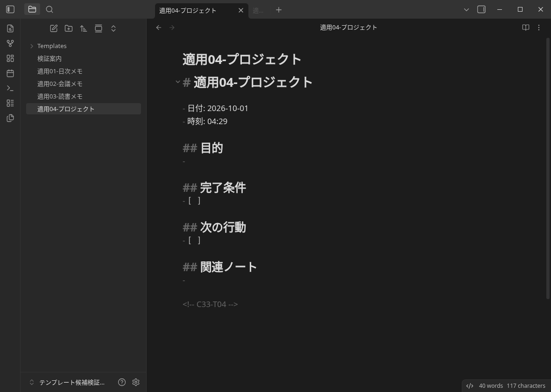Open canvas ribbon icon
Image resolution: width=551 pixels, height=392 pixels.
(10, 58)
